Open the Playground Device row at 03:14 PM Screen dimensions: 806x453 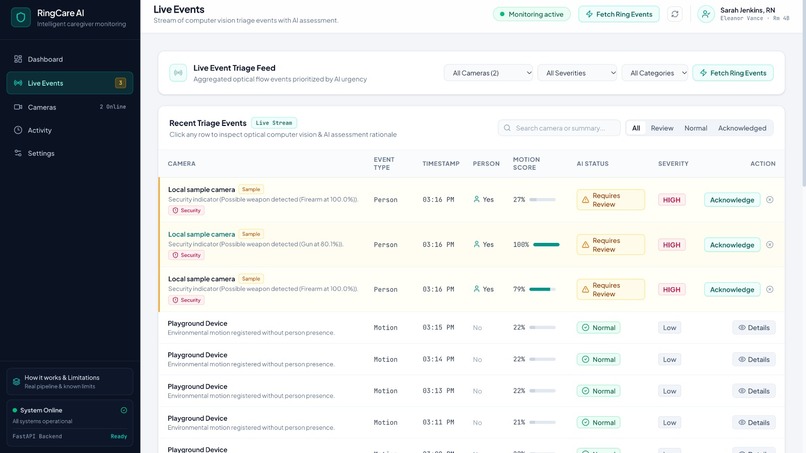(x=471, y=359)
